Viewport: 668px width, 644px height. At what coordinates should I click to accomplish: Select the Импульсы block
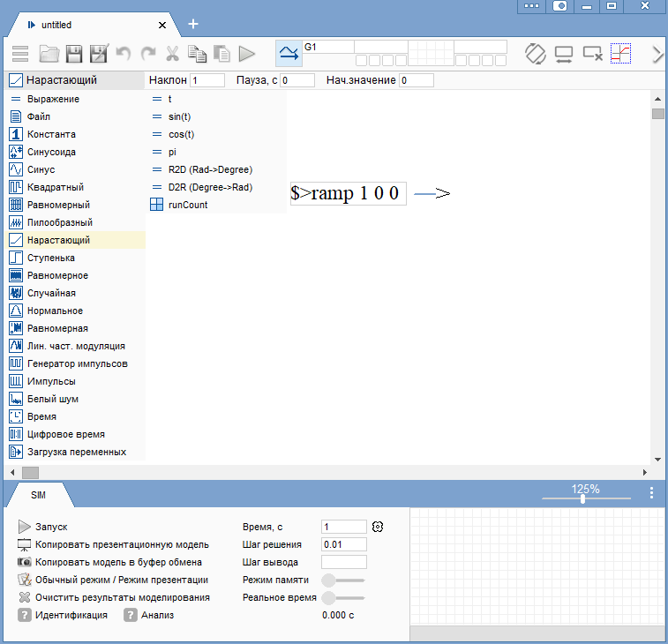point(77,381)
